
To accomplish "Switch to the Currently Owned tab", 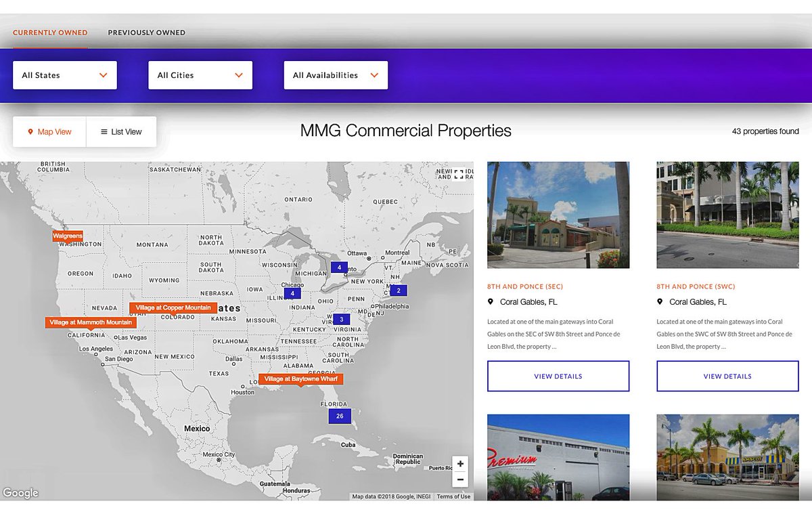I will point(50,33).
